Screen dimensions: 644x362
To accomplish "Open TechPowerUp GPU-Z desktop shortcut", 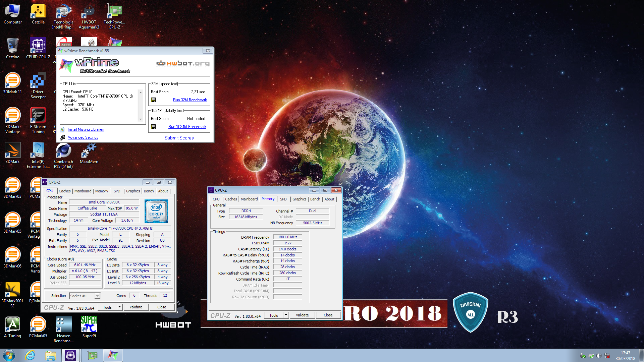I will tap(114, 17).
